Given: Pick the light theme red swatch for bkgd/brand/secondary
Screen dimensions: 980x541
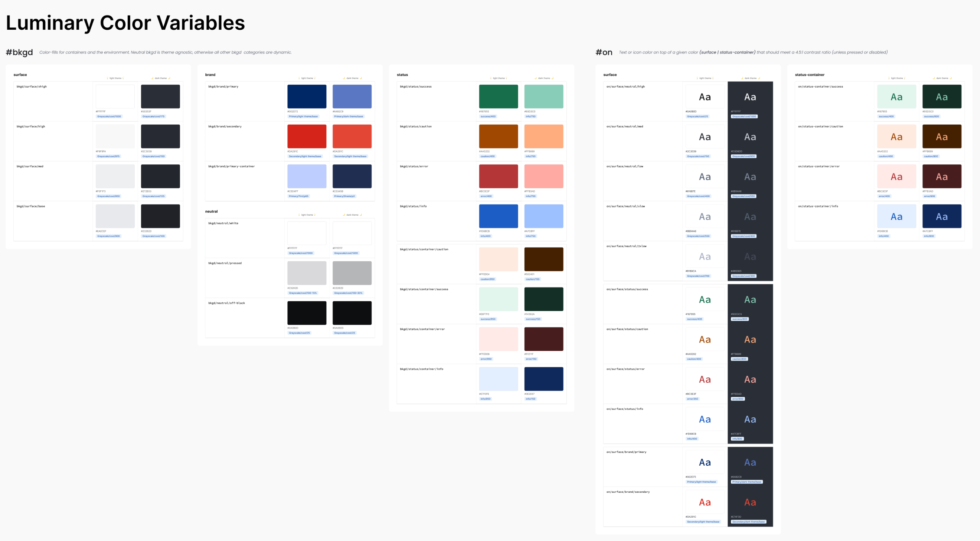Looking at the screenshot, I should tap(307, 137).
